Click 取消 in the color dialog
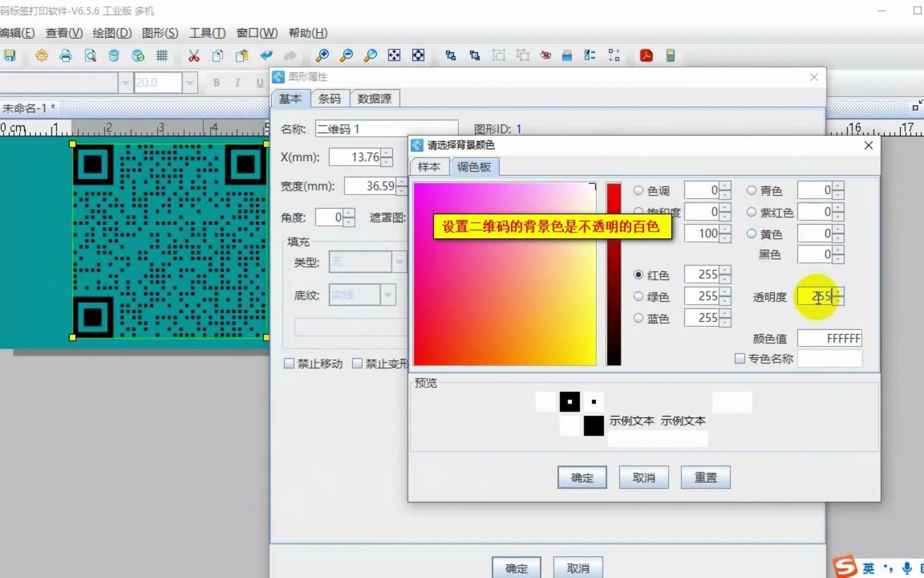 point(644,477)
